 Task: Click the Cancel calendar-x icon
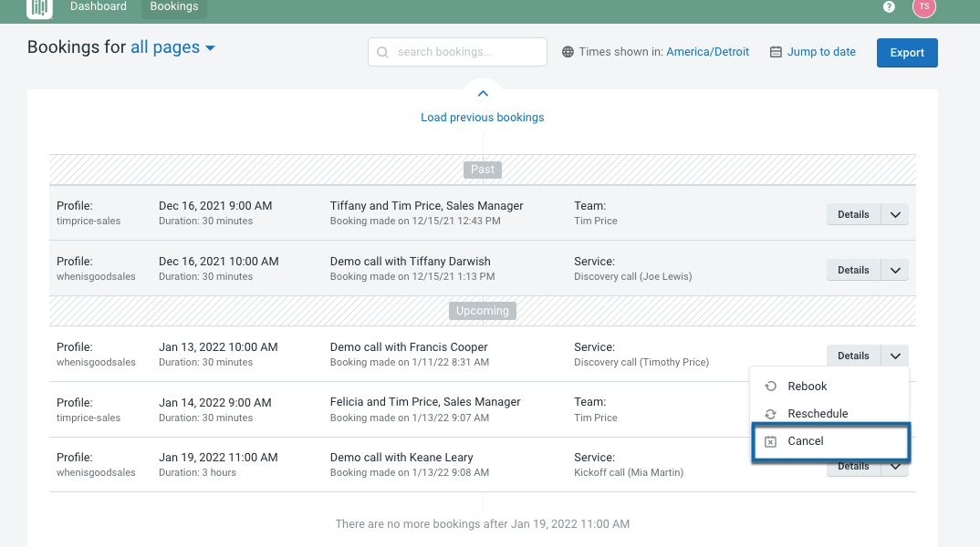click(769, 440)
